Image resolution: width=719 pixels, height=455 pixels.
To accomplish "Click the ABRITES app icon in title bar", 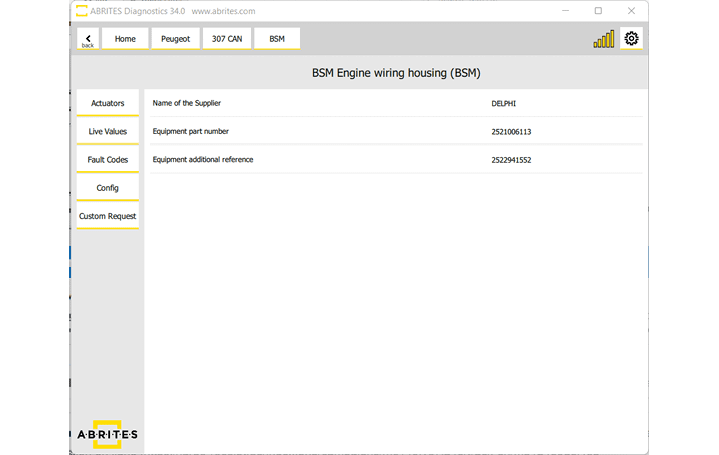I will click(81, 11).
